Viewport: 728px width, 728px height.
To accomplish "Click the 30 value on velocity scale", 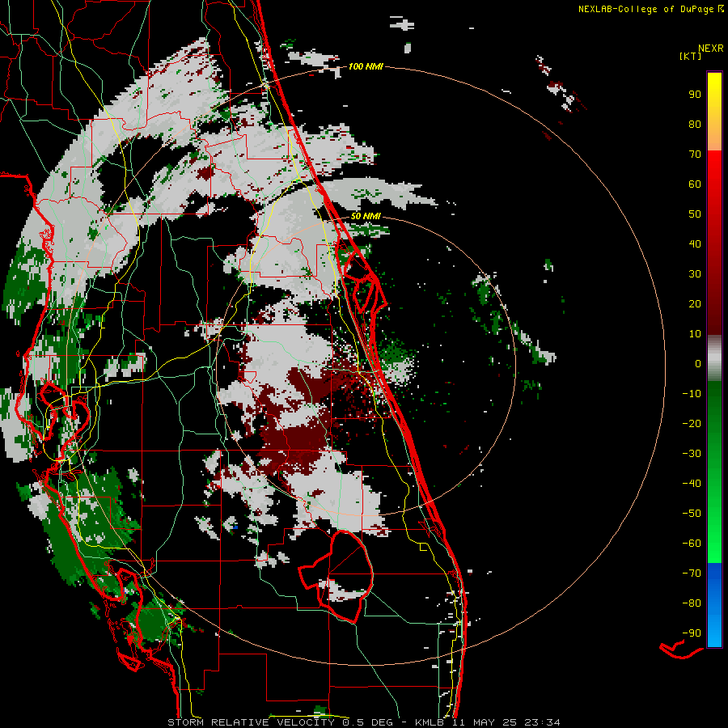I will click(x=695, y=274).
